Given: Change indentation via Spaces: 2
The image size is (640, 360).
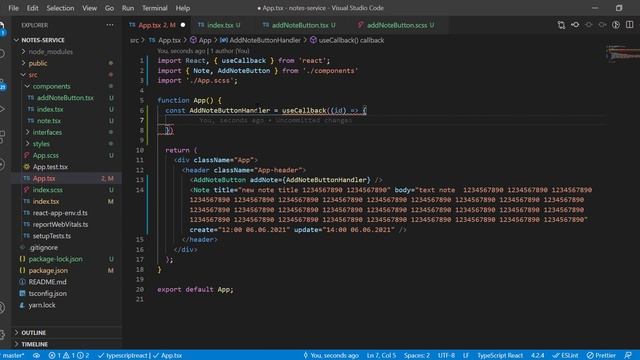Looking at the screenshot, I should [x=417, y=356].
